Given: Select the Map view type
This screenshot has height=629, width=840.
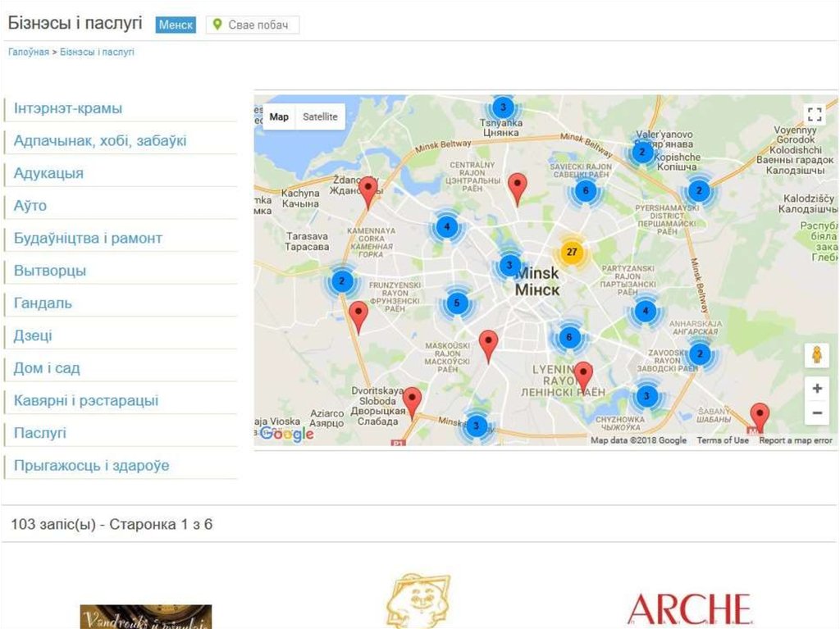Looking at the screenshot, I should coord(279,116).
